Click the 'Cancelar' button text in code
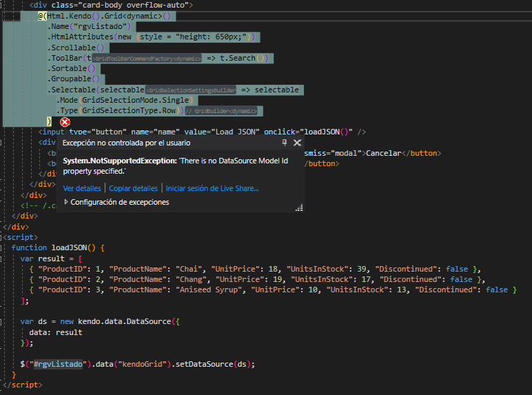 click(383, 153)
